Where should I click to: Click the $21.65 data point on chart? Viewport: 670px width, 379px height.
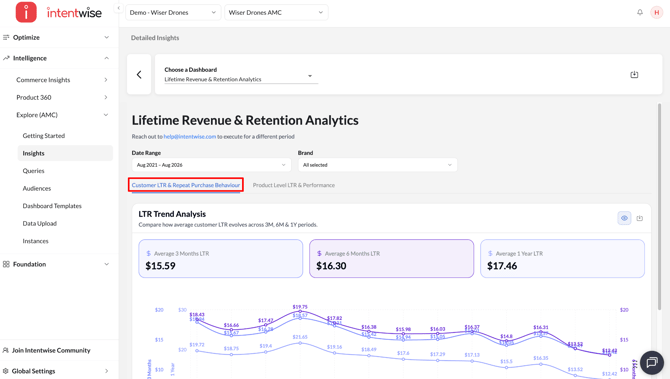(300, 343)
